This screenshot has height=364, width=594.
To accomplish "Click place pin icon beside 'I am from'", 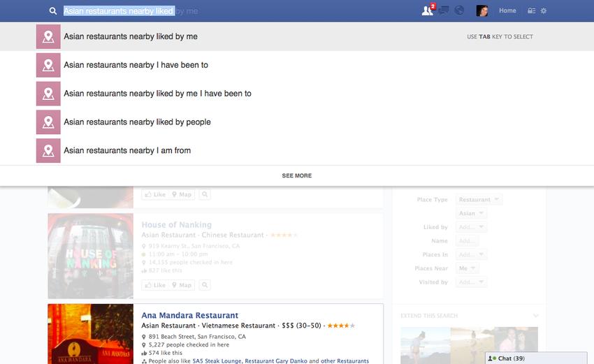I will [48, 150].
